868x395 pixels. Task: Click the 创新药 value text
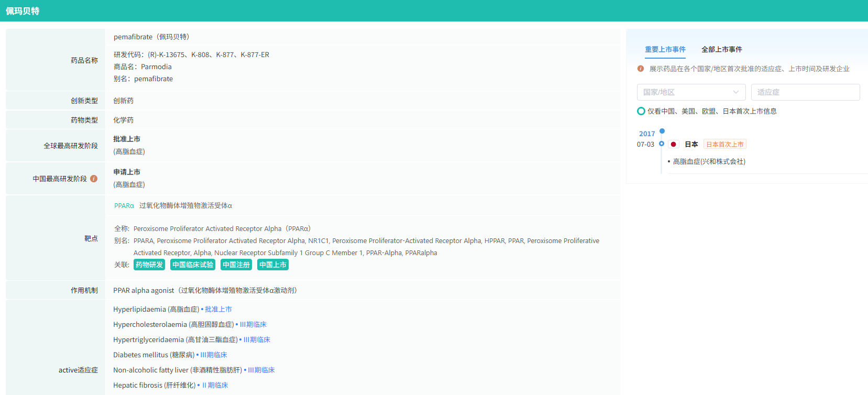(124, 101)
